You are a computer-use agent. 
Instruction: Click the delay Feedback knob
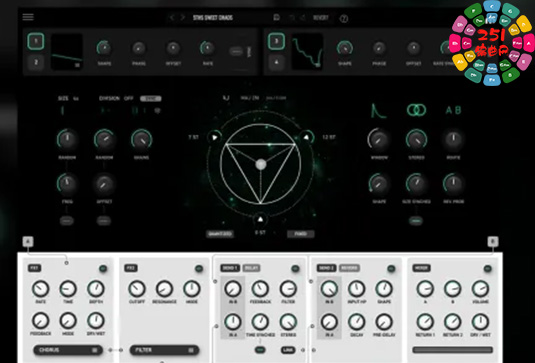coord(260,289)
